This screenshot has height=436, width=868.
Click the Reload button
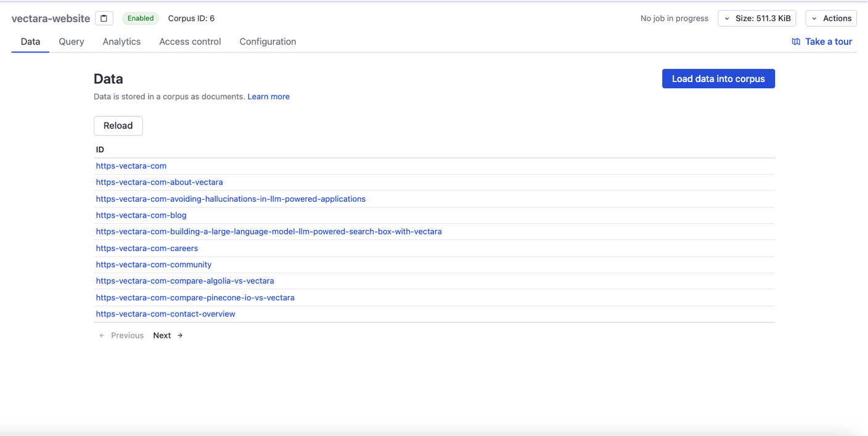118,126
